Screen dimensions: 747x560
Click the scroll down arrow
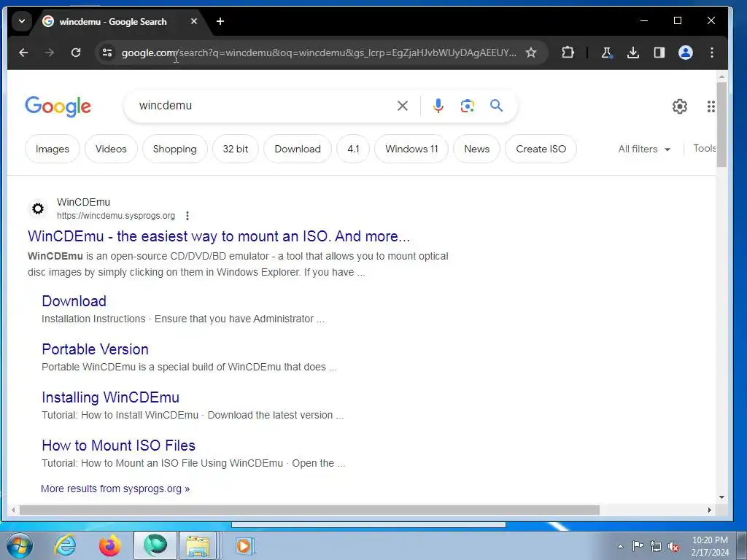[721, 497]
